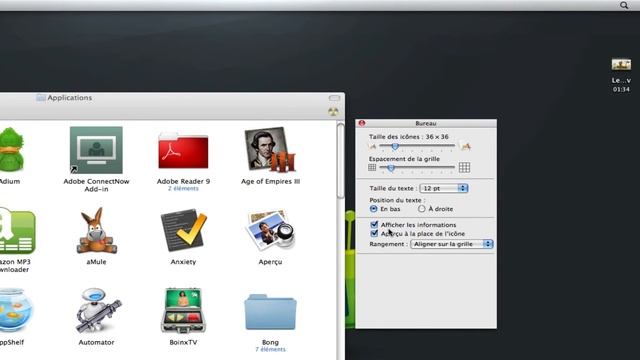This screenshot has height=360, width=640.
Task: Click the small icon size end of slider
Action: click(372, 146)
